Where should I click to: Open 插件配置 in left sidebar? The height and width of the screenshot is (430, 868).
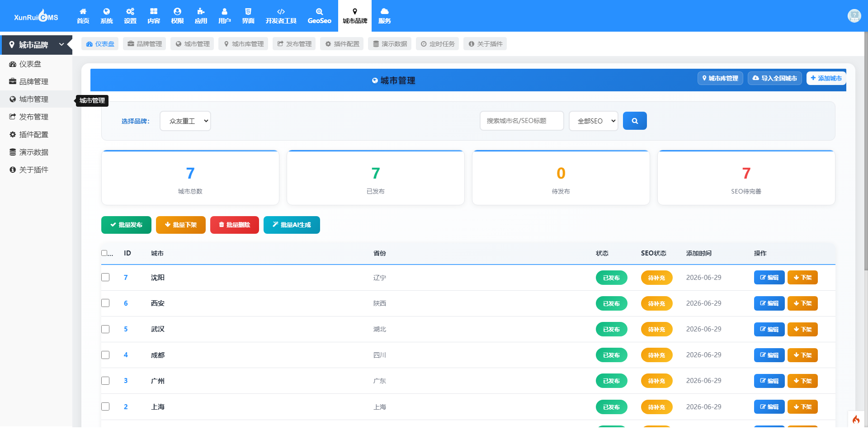pyautogui.click(x=36, y=135)
